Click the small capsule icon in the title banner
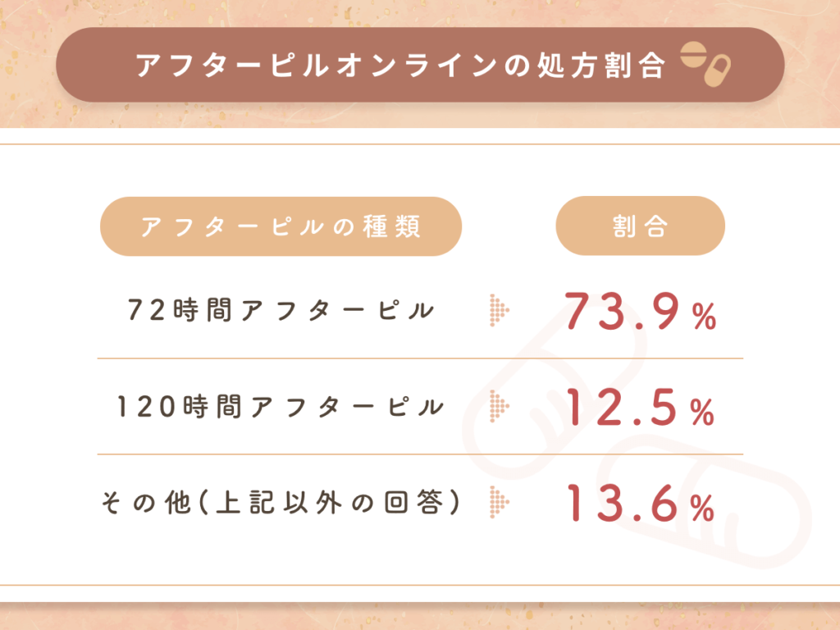 click(x=718, y=71)
